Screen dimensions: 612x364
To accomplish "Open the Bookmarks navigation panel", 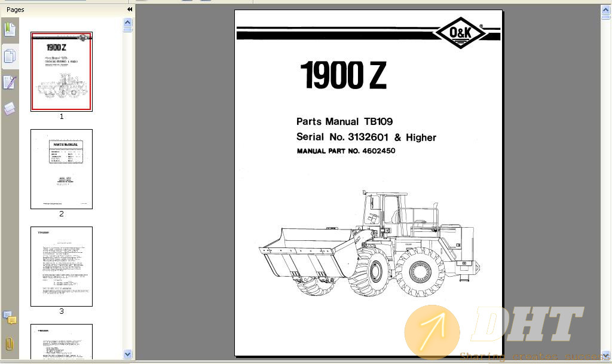I will click(x=10, y=30).
